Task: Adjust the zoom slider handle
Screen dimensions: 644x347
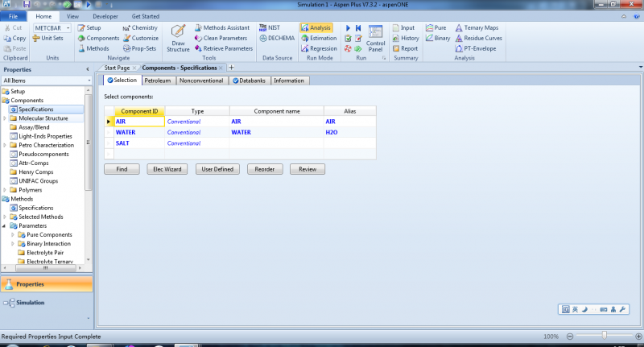Action: (x=605, y=336)
